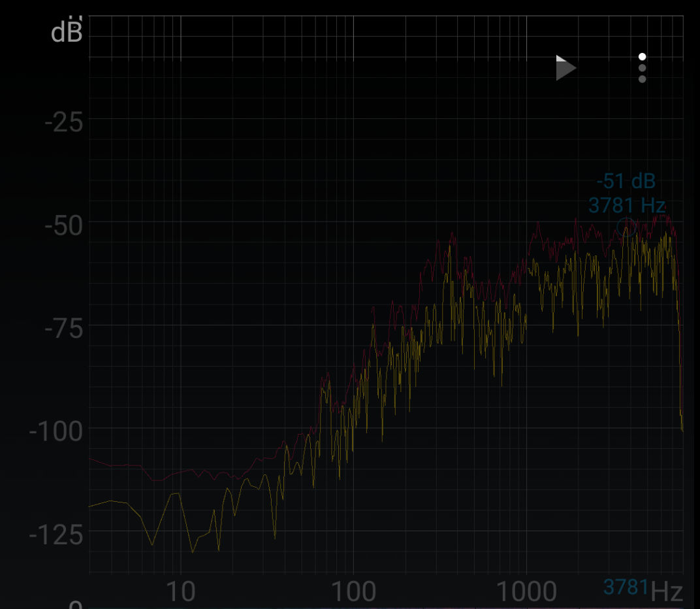The height and width of the screenshot is (609, 700).
Task: Open the three-dot overflow menu
Action: point(642,68)
